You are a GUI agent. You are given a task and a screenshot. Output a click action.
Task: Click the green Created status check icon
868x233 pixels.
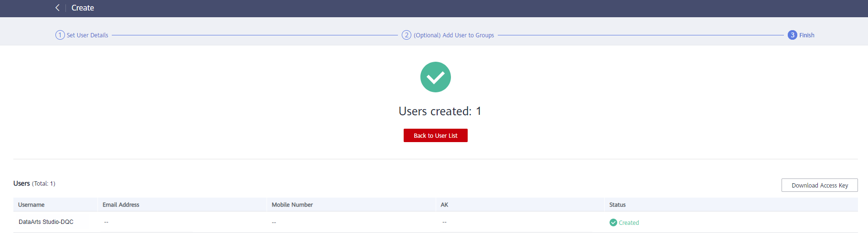click(x=613, y=222)
